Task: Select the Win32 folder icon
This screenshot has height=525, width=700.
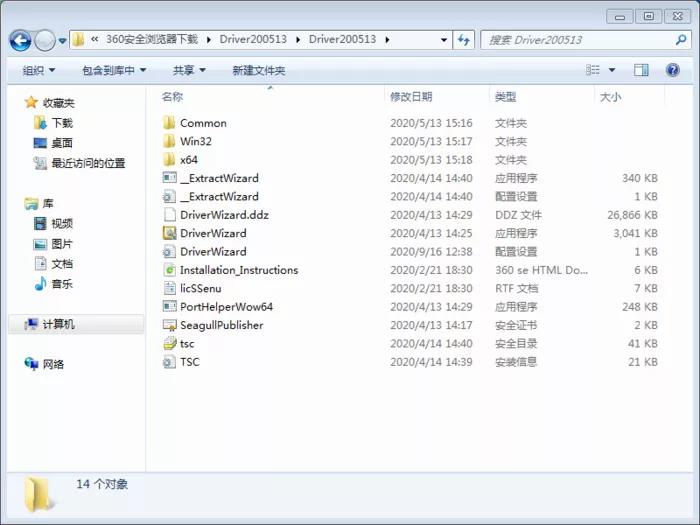Action: (x=169, y=141)
